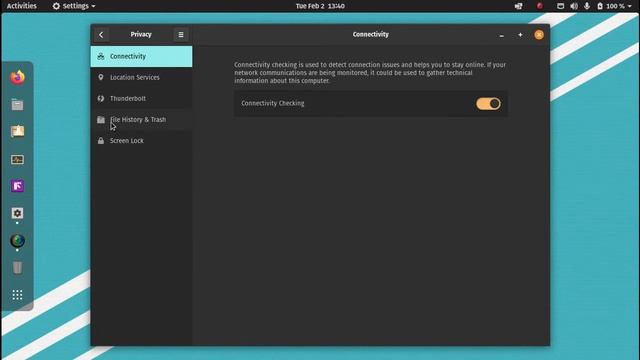Image resolution: width=640 pixels, height=360 pixels.
Task: Click the red recording indicator in top bar
Action: point(540,6)
